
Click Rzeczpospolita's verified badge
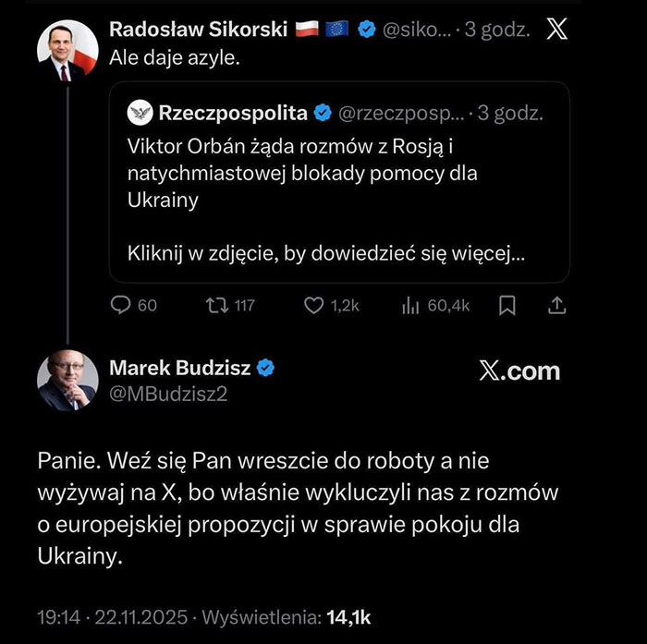(323, 114)
